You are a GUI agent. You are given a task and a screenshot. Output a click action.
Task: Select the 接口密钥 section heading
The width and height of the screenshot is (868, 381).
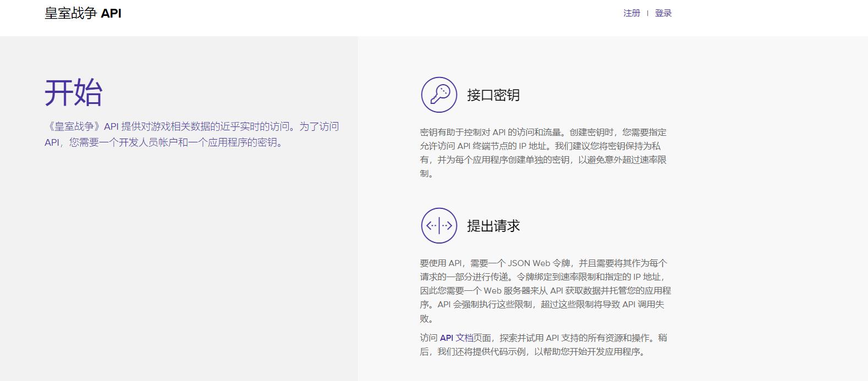coord(493,95)
